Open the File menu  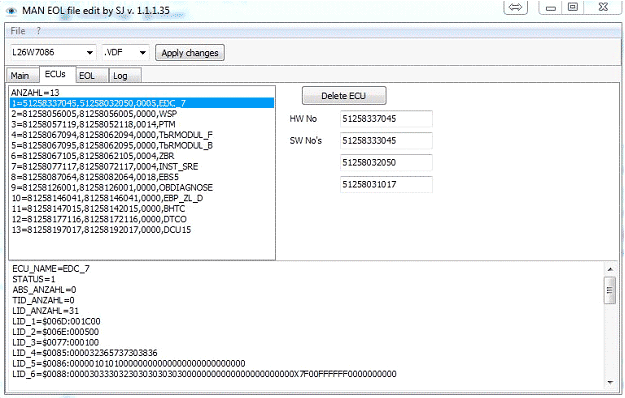click(18, 31)
